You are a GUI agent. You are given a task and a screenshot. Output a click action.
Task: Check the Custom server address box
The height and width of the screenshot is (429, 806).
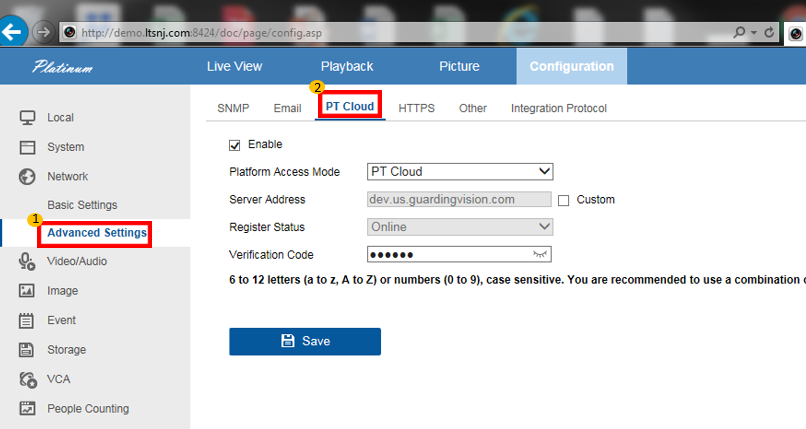pos(563,200)
